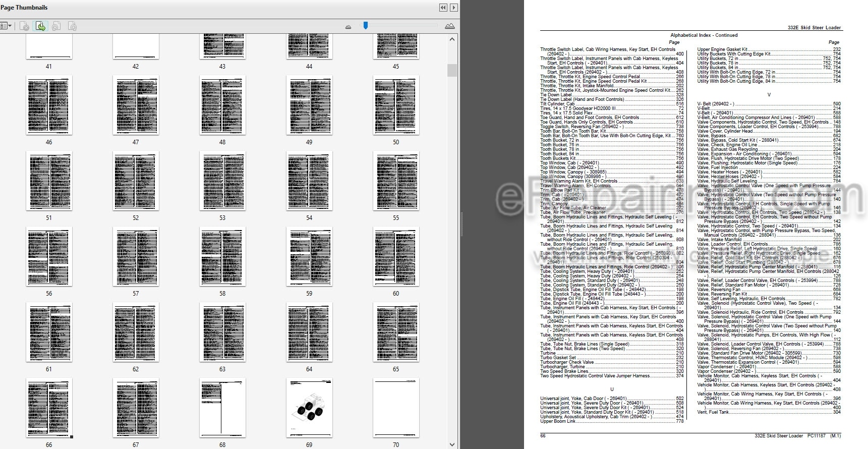Click the thumbnails scrollbar down arrow
868x449 pixels.
point(452,444)
